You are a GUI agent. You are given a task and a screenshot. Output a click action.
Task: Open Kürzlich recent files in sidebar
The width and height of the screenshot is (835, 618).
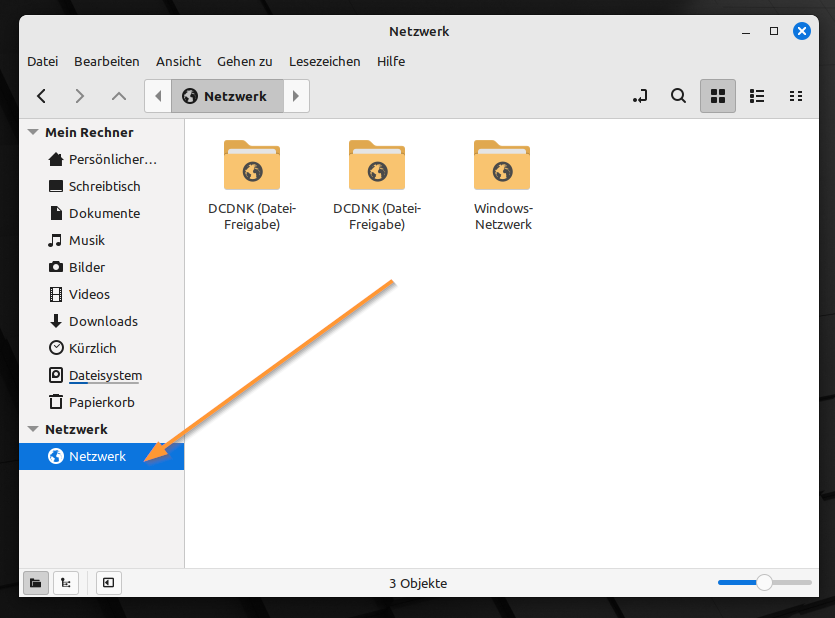(102, 348)
